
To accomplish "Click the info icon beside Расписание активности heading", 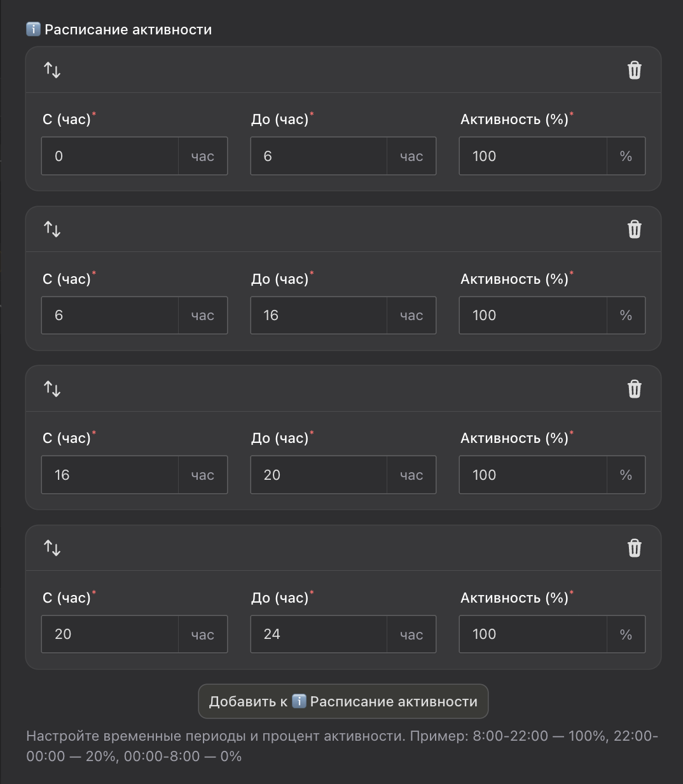I will pos(33,29).
